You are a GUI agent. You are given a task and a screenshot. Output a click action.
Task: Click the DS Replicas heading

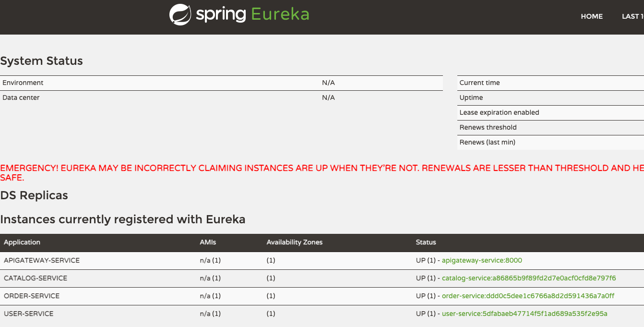pos(34,195)
